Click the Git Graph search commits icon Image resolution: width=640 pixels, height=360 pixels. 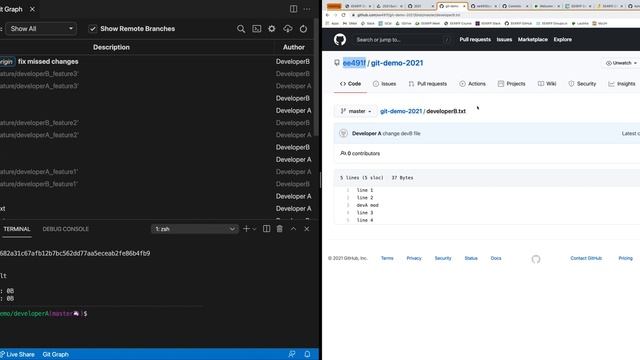[241, 29]
